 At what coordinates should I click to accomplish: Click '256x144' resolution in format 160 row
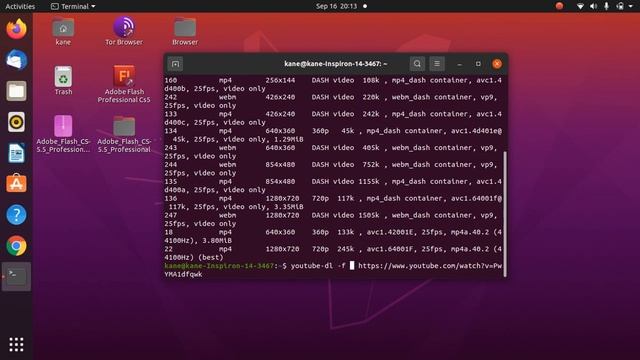coord(280,80)
